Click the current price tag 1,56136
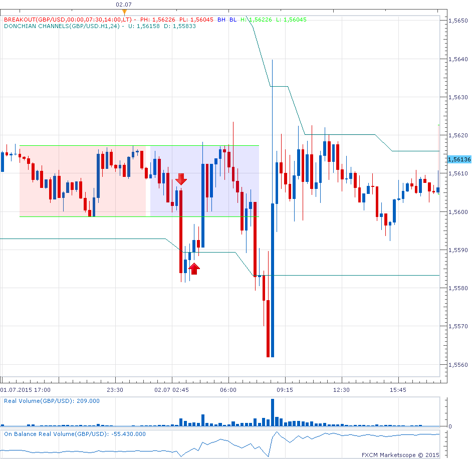476x459 pixels. pos(459,159)
